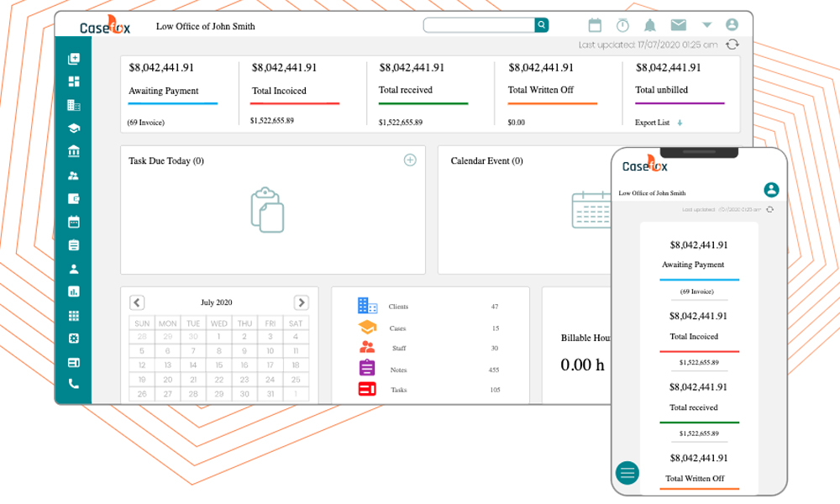The height and width of the screenshot is (504, 840).
Task: Click the Total received label on the mobile view
Action: click(x=694, y=407)
